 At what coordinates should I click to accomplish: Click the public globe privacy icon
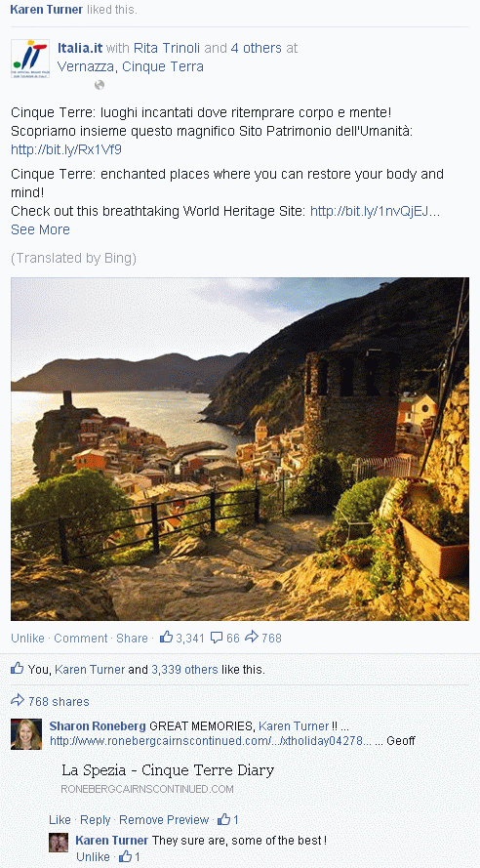pyautogui.click(x=100, y=85)
